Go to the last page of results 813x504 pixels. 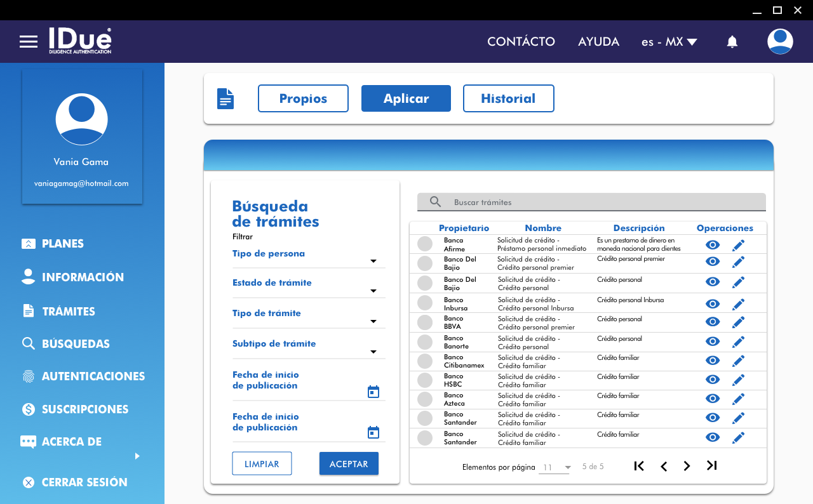pos(711,466)
